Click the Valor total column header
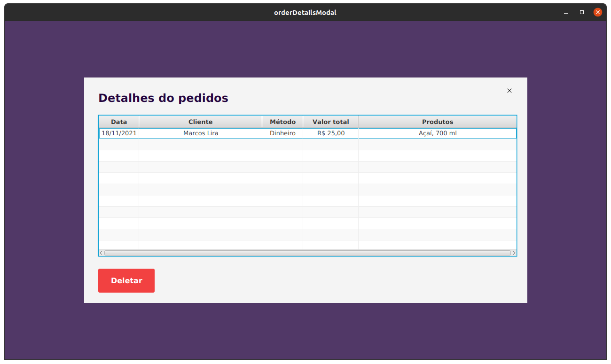The image size is (611, 364). coord(331,122)
